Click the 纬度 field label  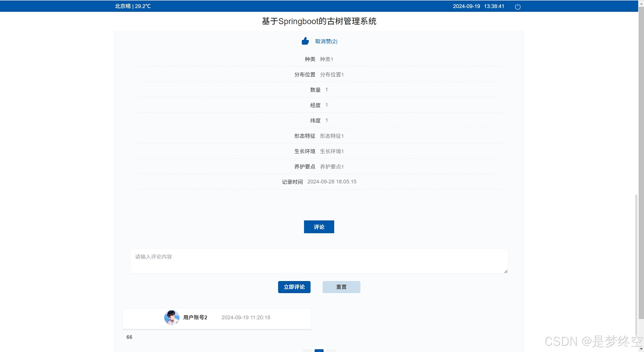(315, 121)
